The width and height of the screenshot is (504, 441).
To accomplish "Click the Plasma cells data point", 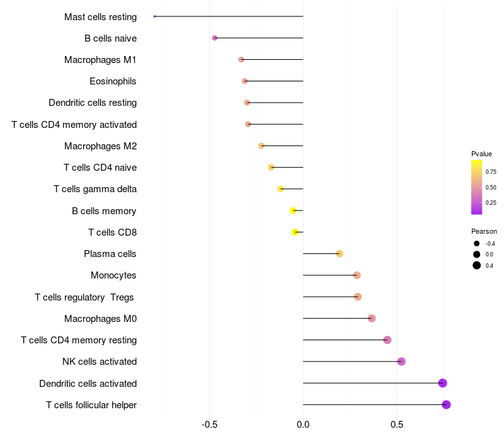I will click(340, 254).
